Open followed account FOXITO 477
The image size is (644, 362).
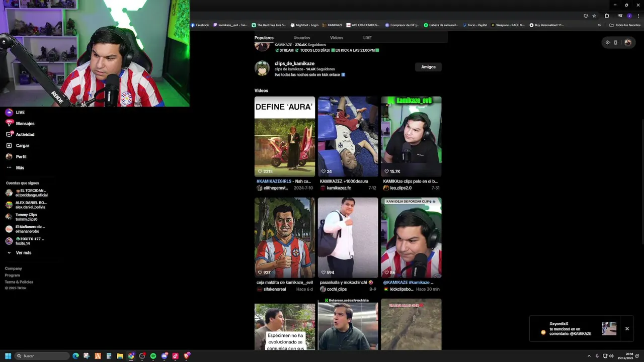25,241
